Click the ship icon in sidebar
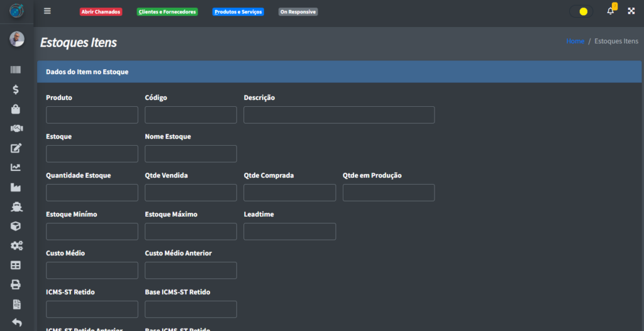The width and height of the screenshot is (644, 331). point(16,207)
